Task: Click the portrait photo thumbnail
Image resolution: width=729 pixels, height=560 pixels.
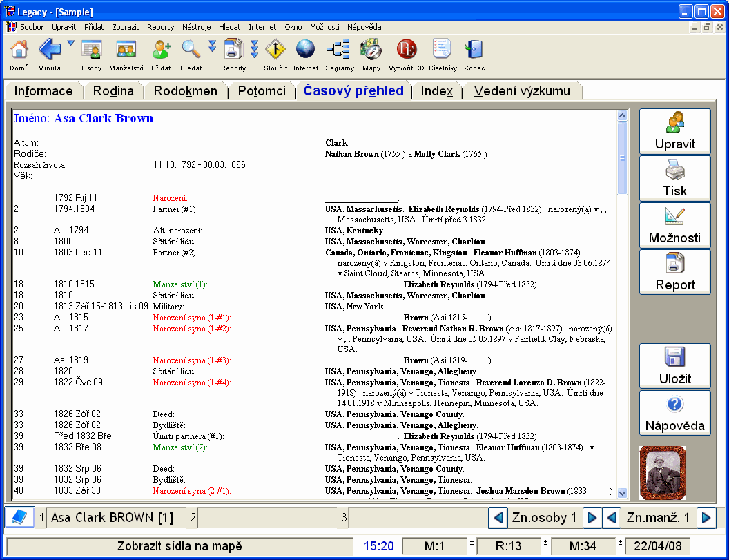Action: 663,472
